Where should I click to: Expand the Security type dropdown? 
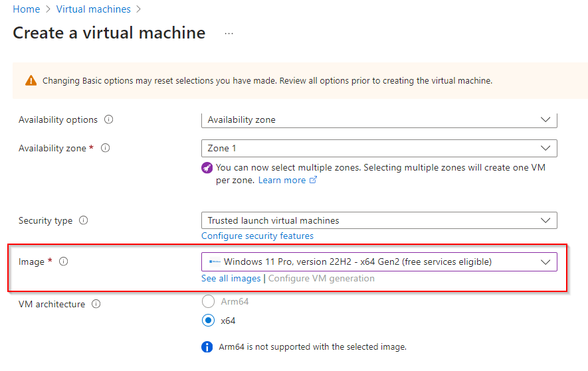(x=379, y=220)
